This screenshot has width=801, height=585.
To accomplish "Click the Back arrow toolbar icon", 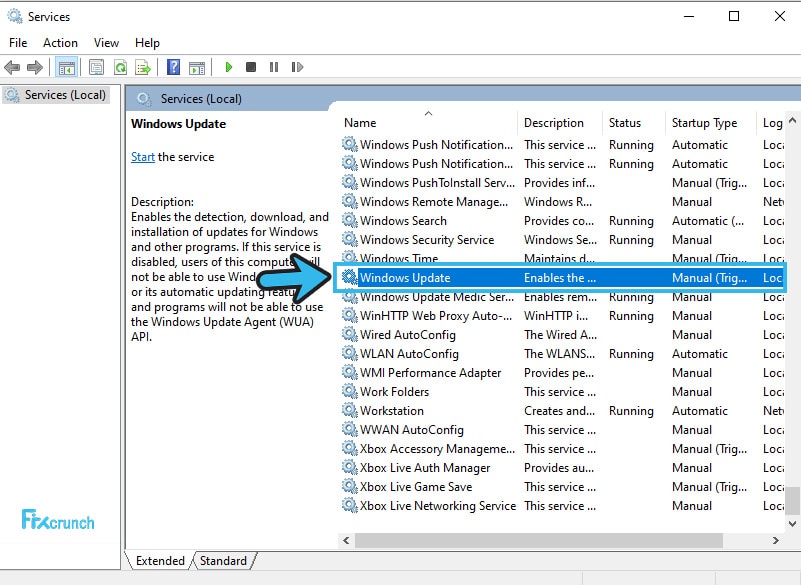I will [12, 67].
